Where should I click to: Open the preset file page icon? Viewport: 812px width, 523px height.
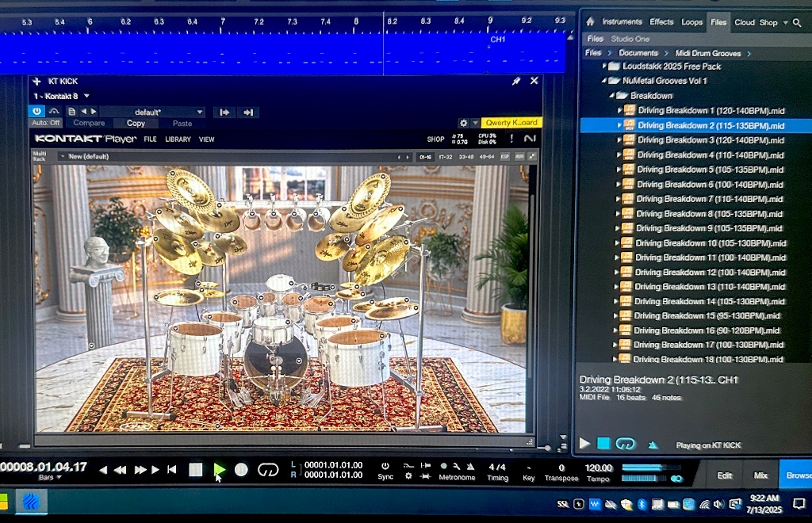coord(71,112)
